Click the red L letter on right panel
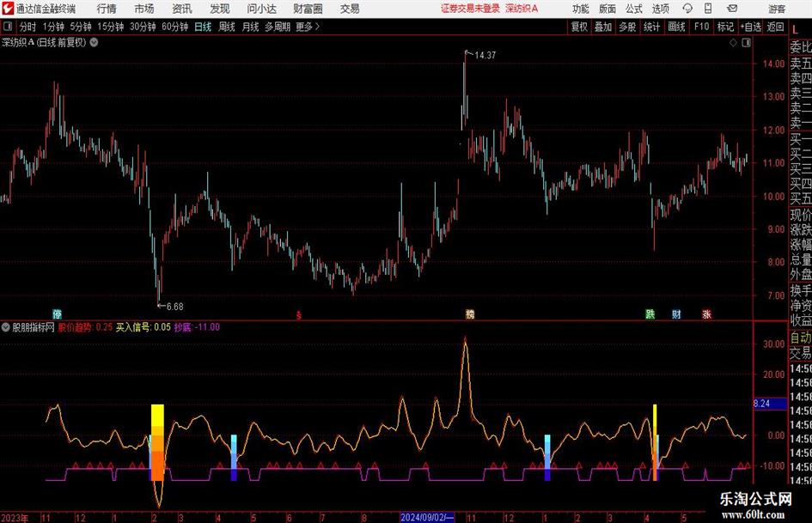 pyautogui.click(x=795, y=29)
